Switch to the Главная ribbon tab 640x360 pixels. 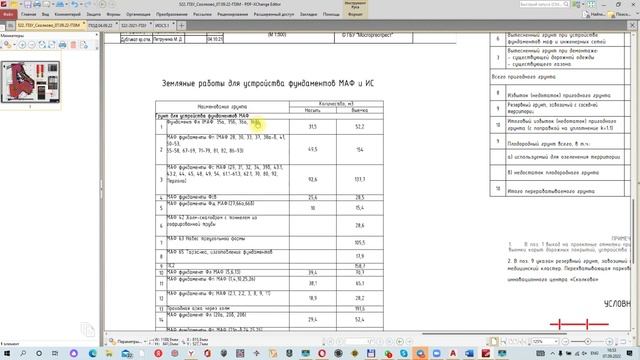click(x=29, y=14)
